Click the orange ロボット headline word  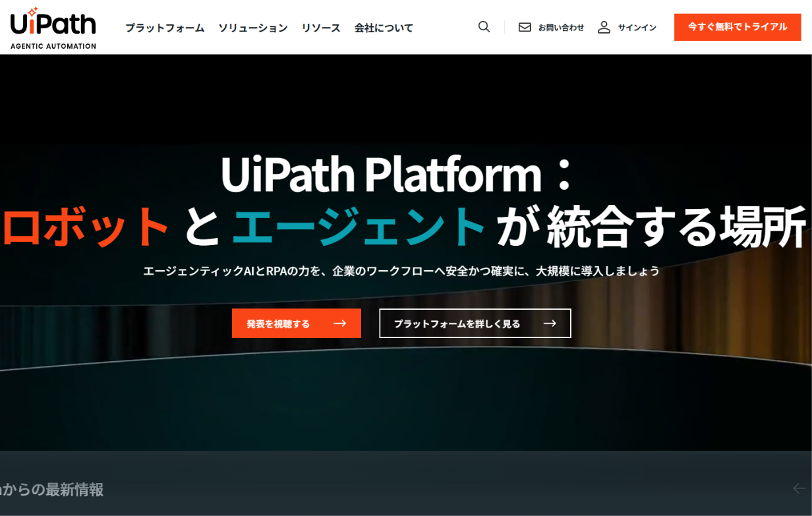pyautogui.click(x=86, y=227)
